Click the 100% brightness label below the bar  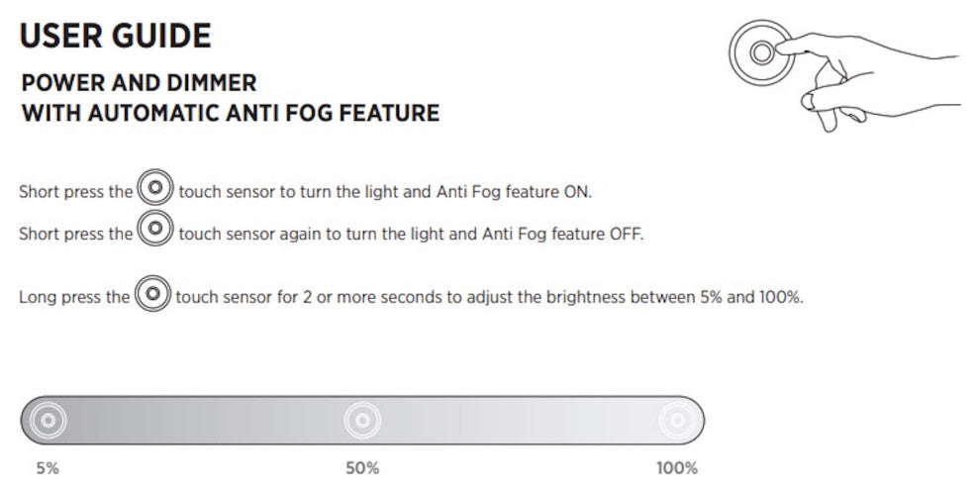pos(677,468)
